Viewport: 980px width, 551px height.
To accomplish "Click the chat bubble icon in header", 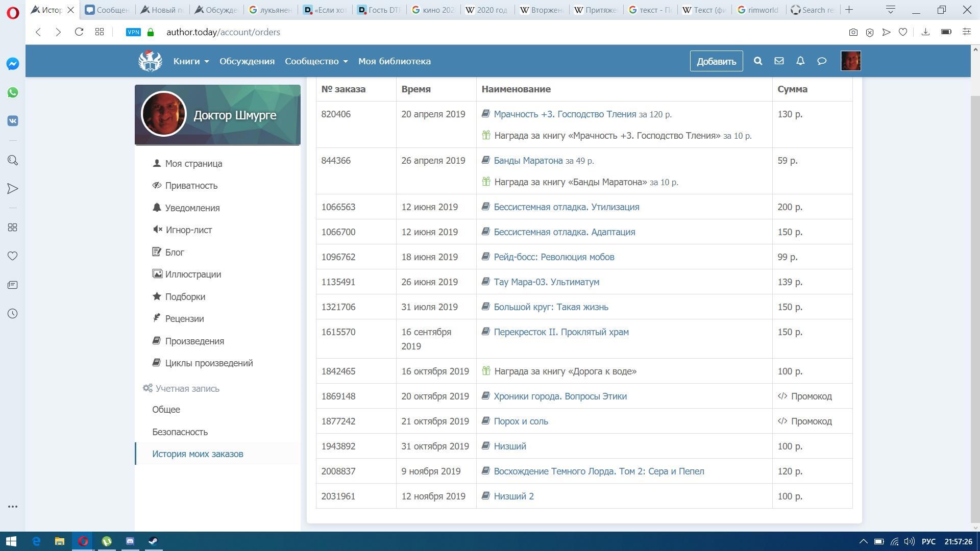I will point(822,61).
